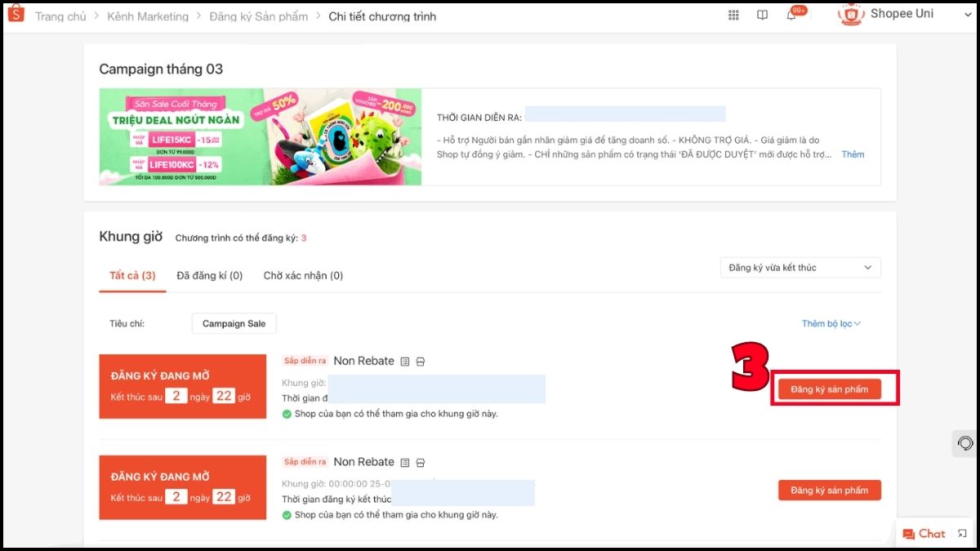Click 'Chi tiết chương trình' breadcrumb text
The width and height of the screenshot is (980, 551).
point(382,16)
